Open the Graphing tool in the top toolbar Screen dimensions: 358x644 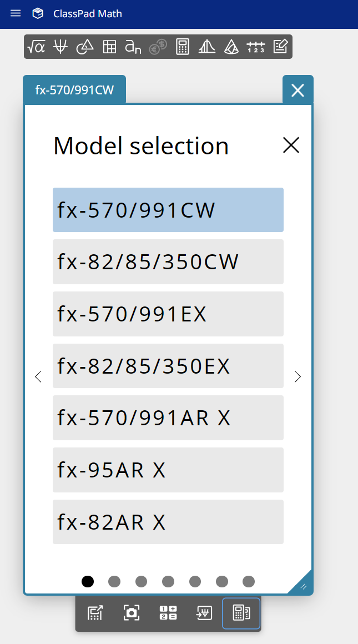click(x=60, y=47)
